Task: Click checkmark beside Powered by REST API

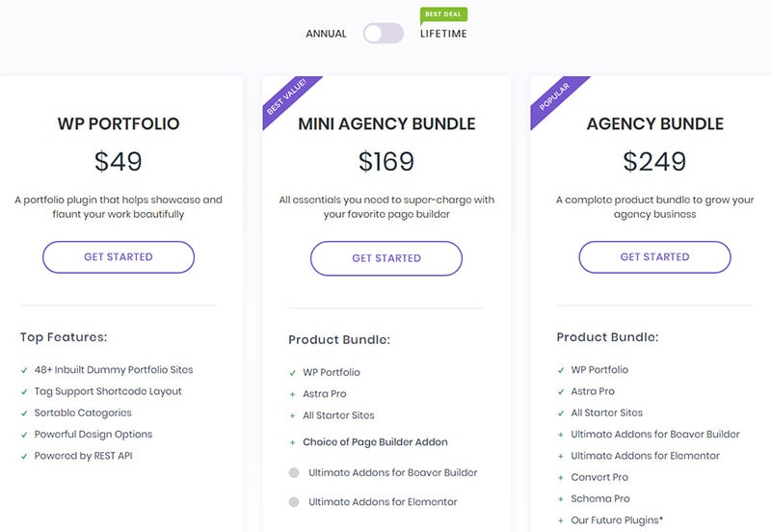Action: [x=24, y=456]
